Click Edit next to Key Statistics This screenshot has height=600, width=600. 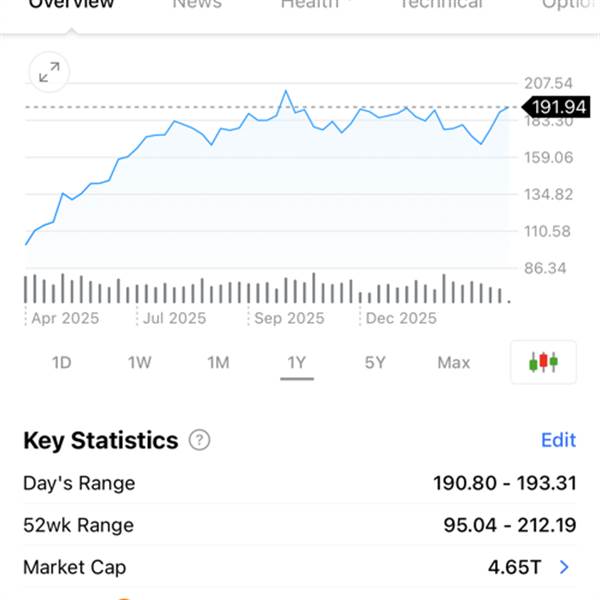[x=558, y=440]
